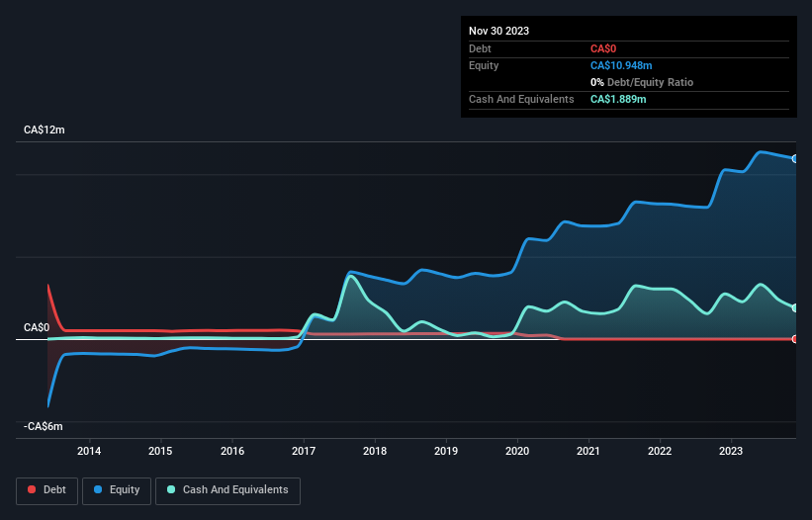812x520 pixels.
Task: Click the 2019 x-axis label
Action: tap(446, 451)
